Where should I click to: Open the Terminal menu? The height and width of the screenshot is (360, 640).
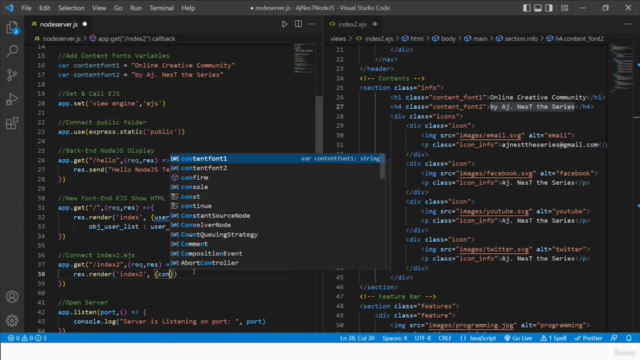pyautogui.click(x=161, y=8)
